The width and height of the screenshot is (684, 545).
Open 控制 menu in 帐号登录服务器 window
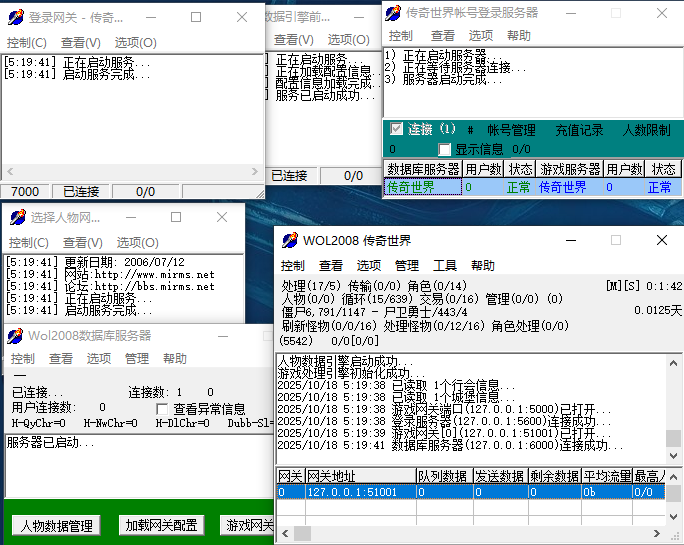point(400,35)
